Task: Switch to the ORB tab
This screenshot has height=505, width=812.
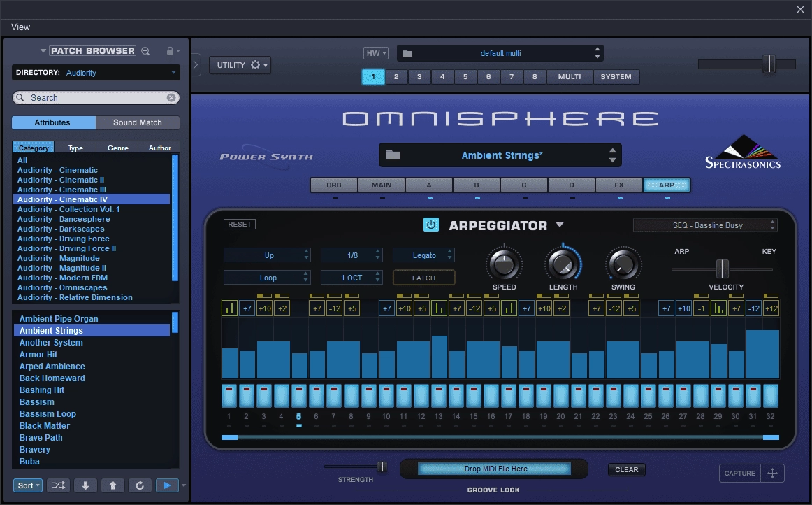Action: coord(333,185)
